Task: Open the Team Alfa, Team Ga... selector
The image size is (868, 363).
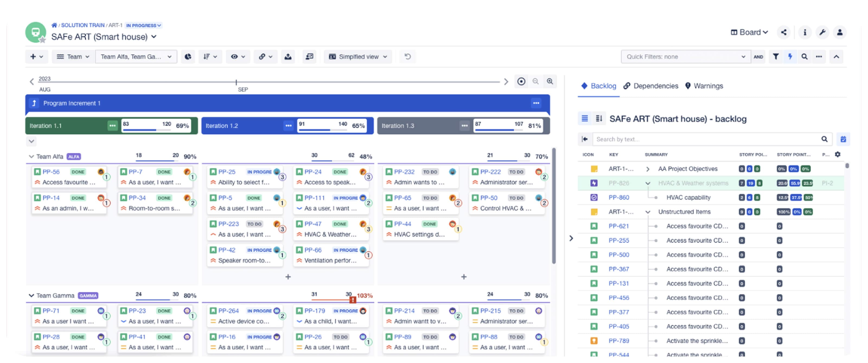Action: coord(136,57)
